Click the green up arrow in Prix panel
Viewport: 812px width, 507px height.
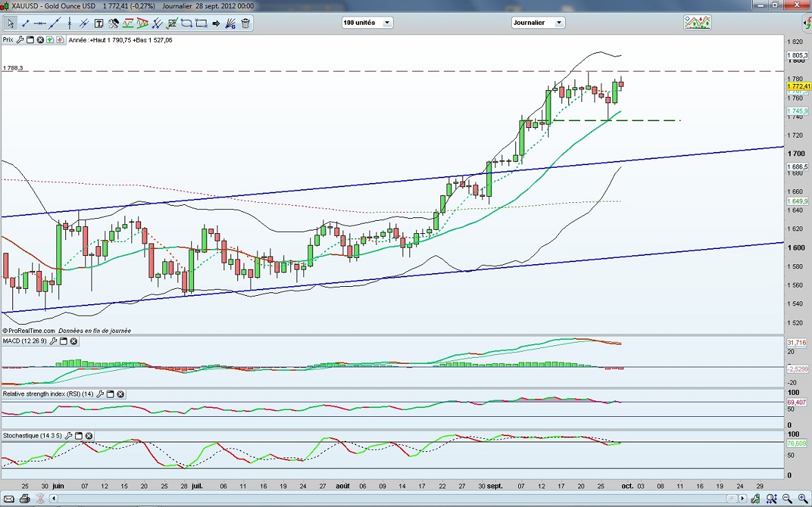50,40
